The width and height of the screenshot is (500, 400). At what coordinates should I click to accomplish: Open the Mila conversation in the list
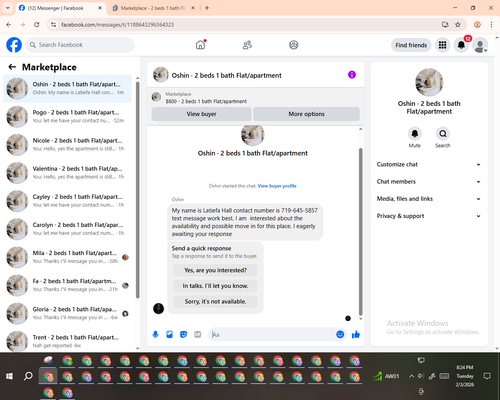[x=67, y=257]
